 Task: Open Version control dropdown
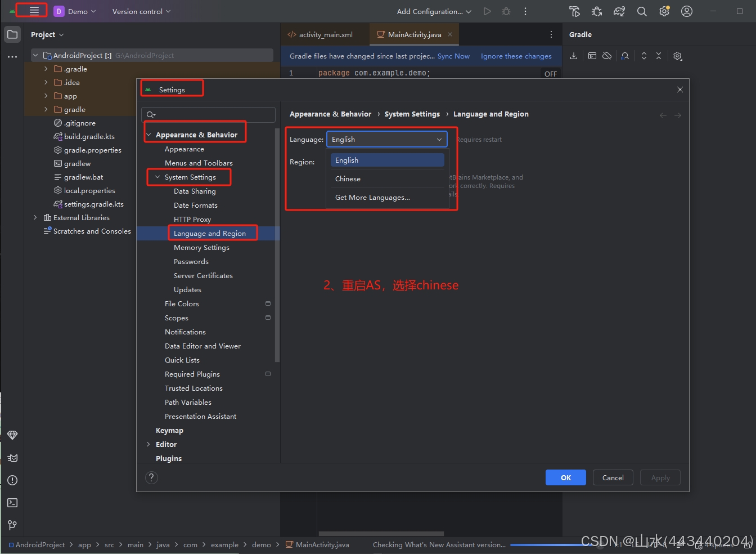141,11
